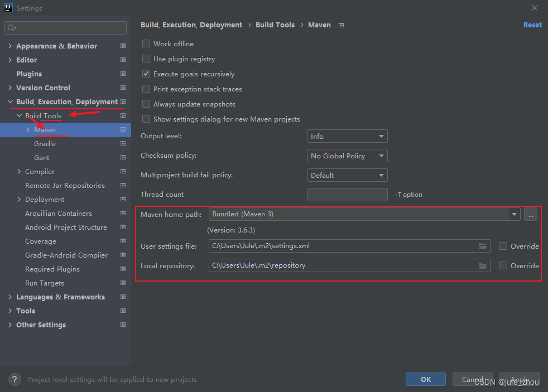
Task: Click project-level icon beside Remote Jar Repositories
Action: (123, 185)
